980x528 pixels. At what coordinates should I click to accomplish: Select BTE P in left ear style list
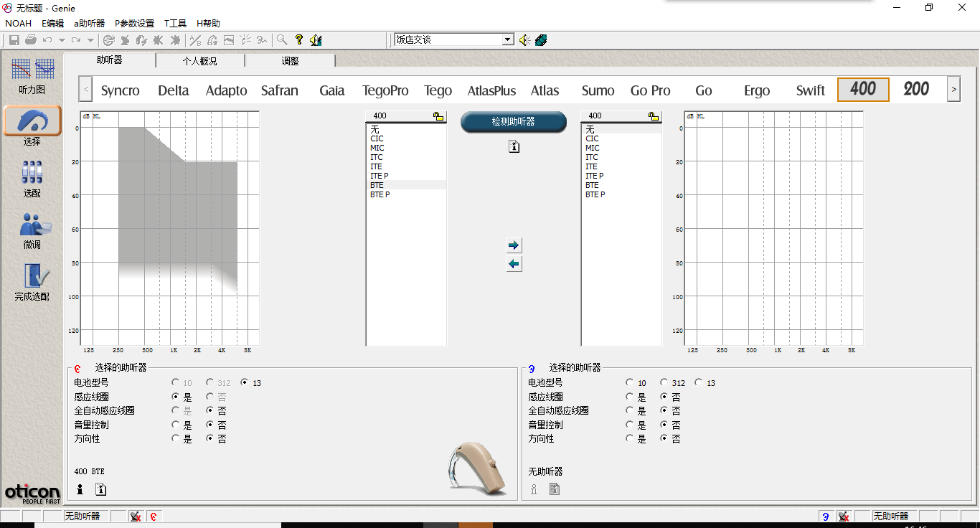[406, 194]
